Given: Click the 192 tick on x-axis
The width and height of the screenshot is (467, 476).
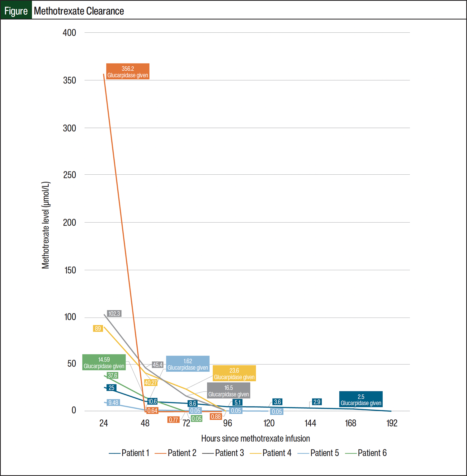Looking at the screenshot, I should pyautogui.click(x=392, y=423).
